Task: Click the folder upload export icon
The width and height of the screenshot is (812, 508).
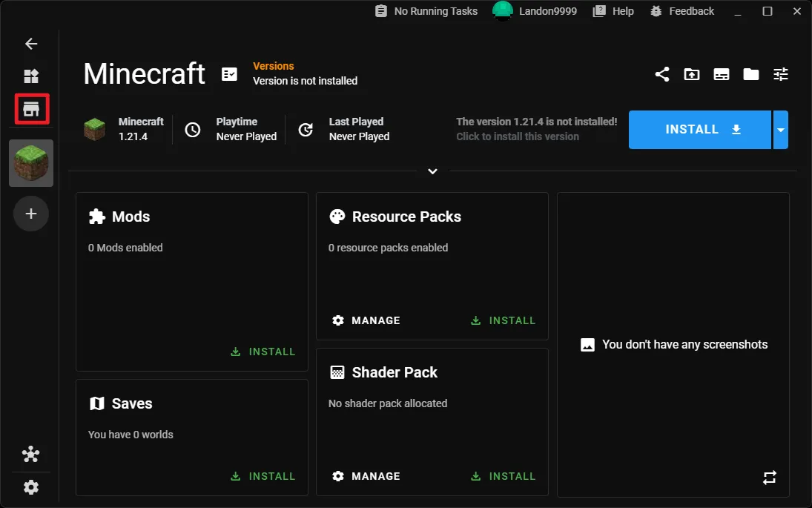Action: point(692,75)
